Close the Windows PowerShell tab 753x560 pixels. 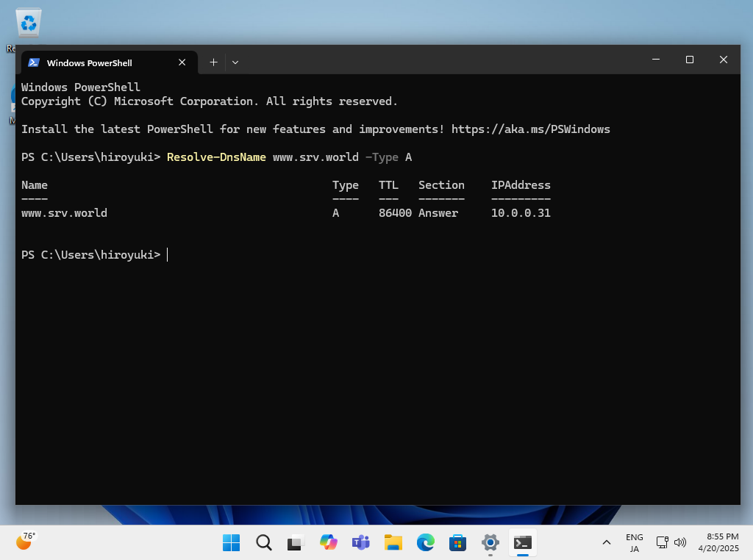click(x=182, y=62)
